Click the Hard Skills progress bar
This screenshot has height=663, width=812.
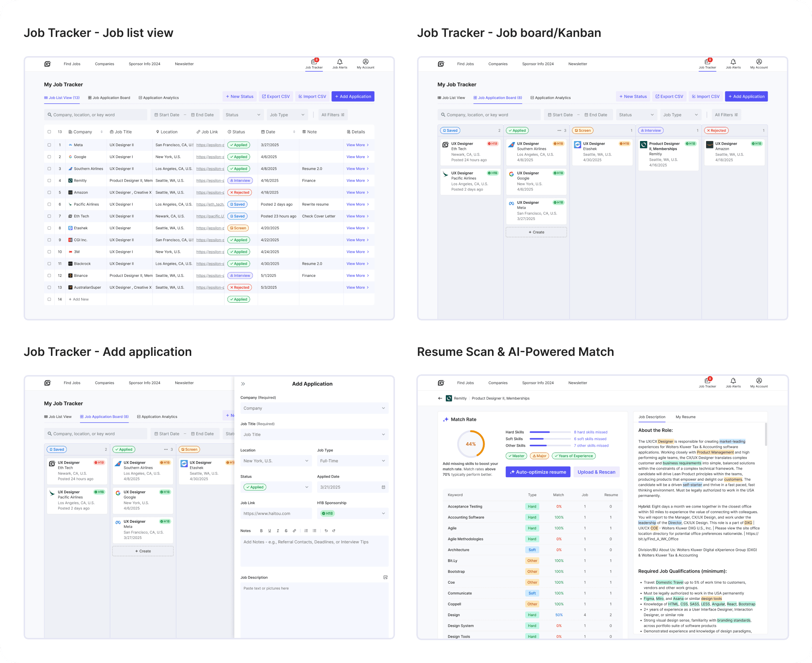(550, 432)
